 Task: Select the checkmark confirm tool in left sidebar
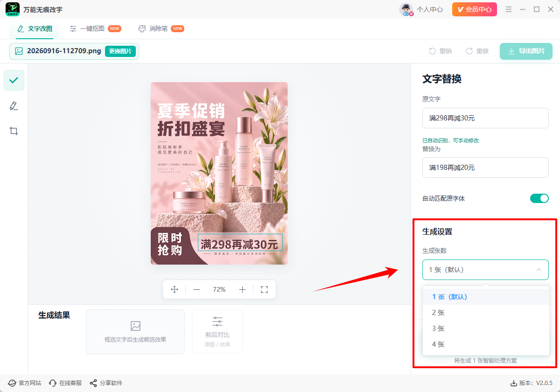pos(14,80)
